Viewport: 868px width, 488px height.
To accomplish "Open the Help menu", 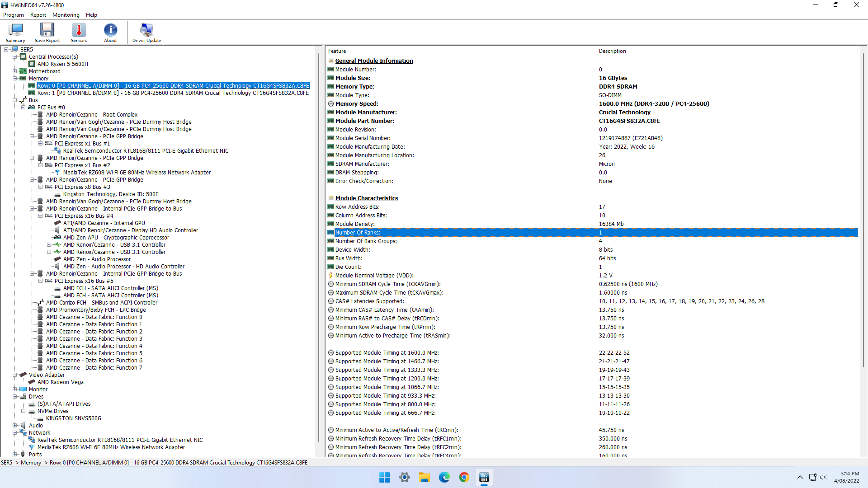I will tap(91, 15).
